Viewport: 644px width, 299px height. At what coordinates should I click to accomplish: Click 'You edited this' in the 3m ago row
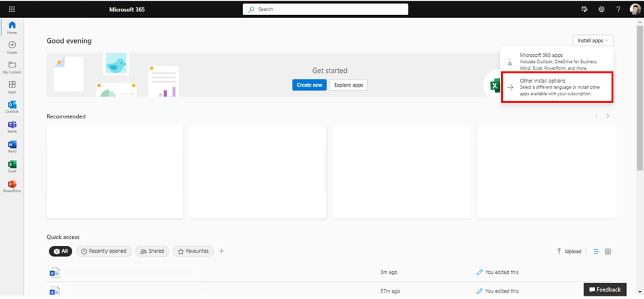[503, 273]
